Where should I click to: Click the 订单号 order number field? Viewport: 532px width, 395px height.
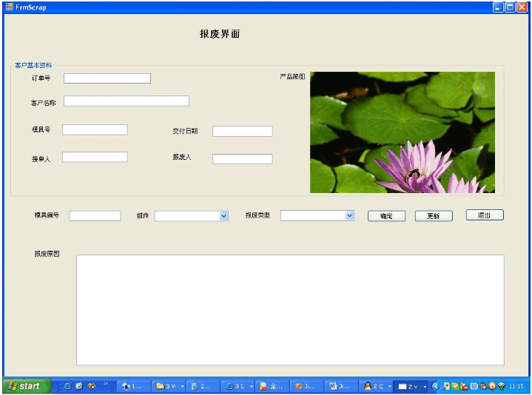click(107, 78)
